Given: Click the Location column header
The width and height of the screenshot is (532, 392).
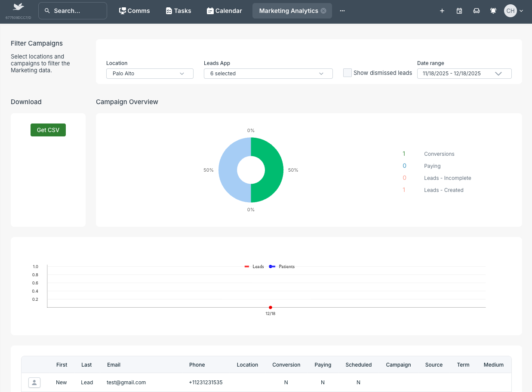Looking at the screenshot, I should click(x=247, y=365).
